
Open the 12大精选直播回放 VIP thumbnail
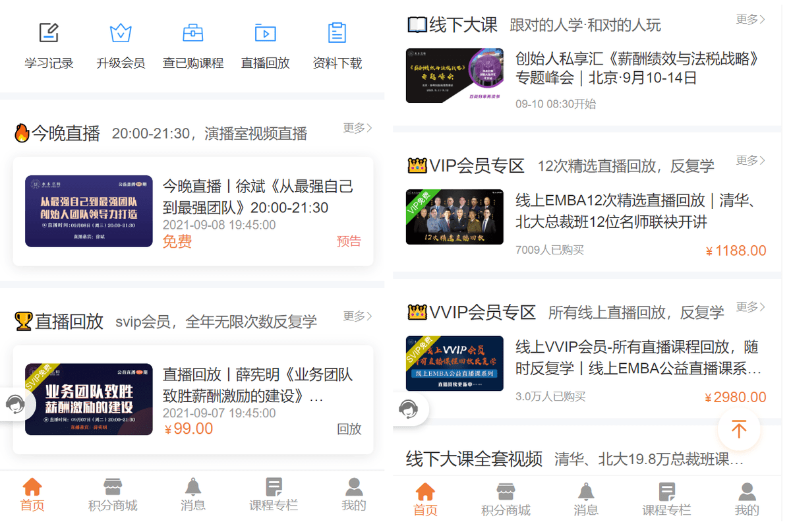click(455, 217)
